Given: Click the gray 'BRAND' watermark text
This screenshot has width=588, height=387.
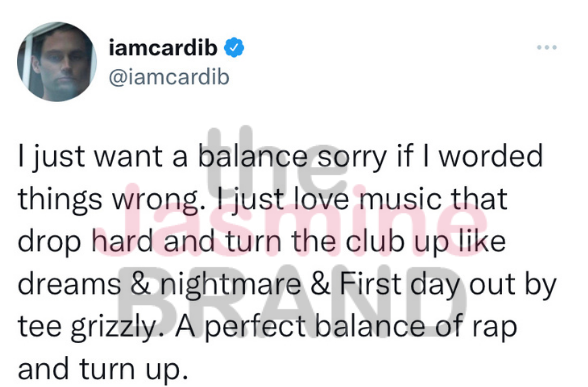Looking at the screenshot, I should (292, 299).
